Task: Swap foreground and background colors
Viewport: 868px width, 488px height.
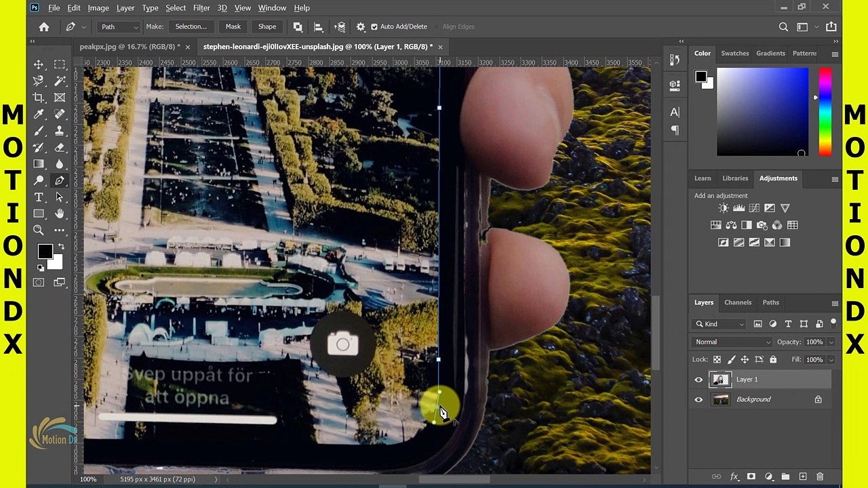Action: (x=61, y=246)
